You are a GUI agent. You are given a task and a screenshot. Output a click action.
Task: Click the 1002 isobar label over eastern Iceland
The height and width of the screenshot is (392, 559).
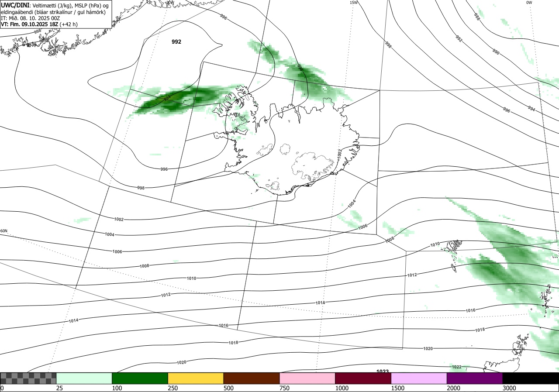tap(339, 153)
